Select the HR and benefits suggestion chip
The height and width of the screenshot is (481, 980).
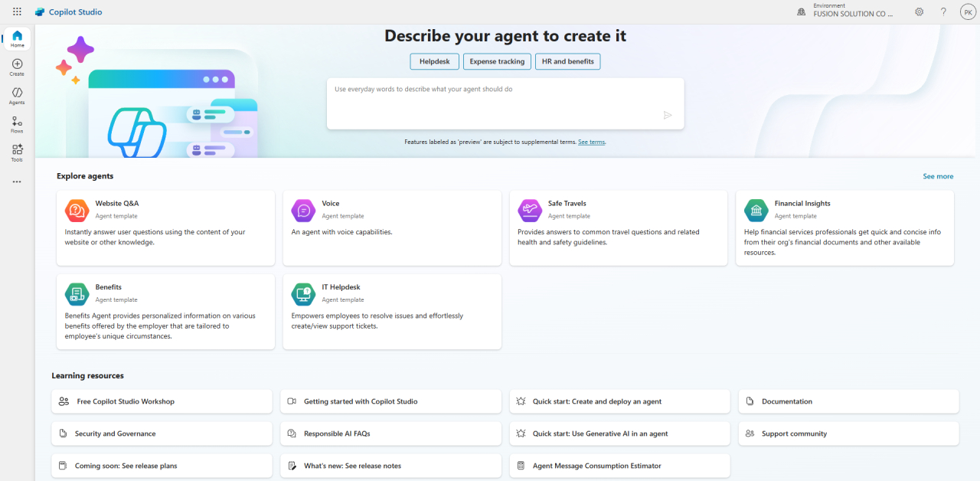click(x=567, y=61)
